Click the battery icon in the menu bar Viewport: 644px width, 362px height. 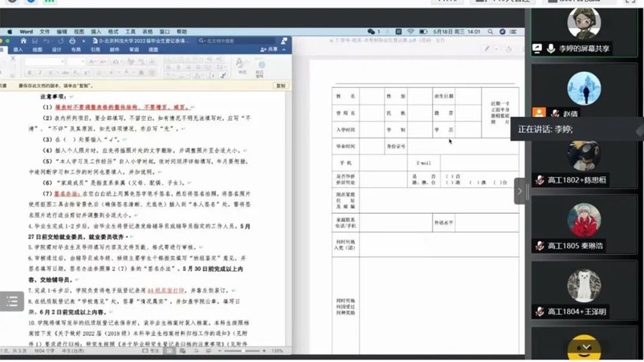(x=423, y=32)
